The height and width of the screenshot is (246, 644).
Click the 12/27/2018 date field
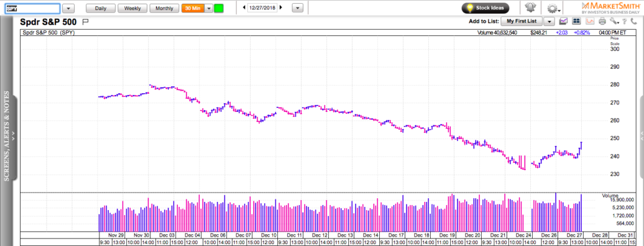(x=262, y=8)
